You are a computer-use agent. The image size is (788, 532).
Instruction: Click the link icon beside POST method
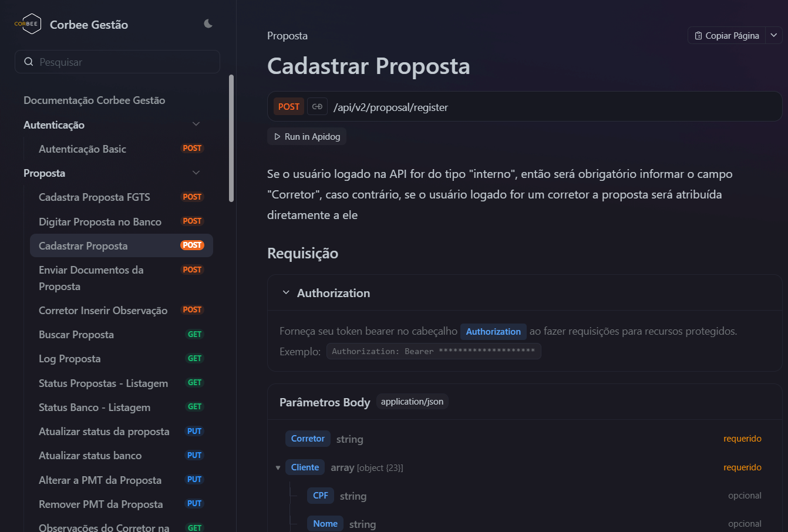[317, 106]
